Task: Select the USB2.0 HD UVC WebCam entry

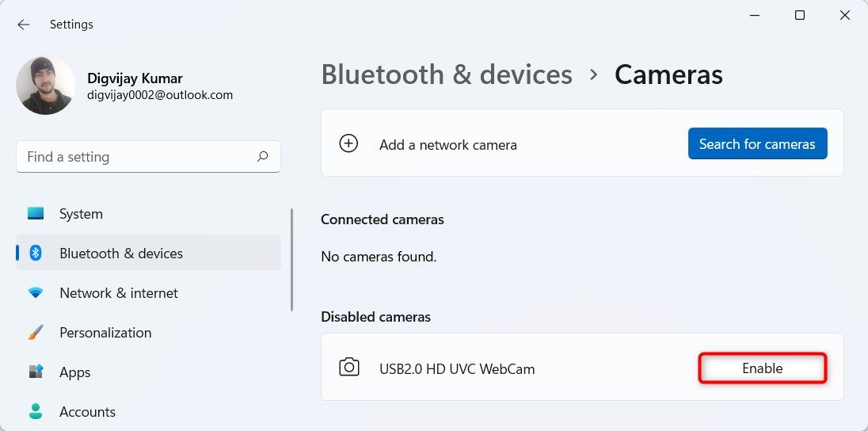Action: [x=457, y=368]
